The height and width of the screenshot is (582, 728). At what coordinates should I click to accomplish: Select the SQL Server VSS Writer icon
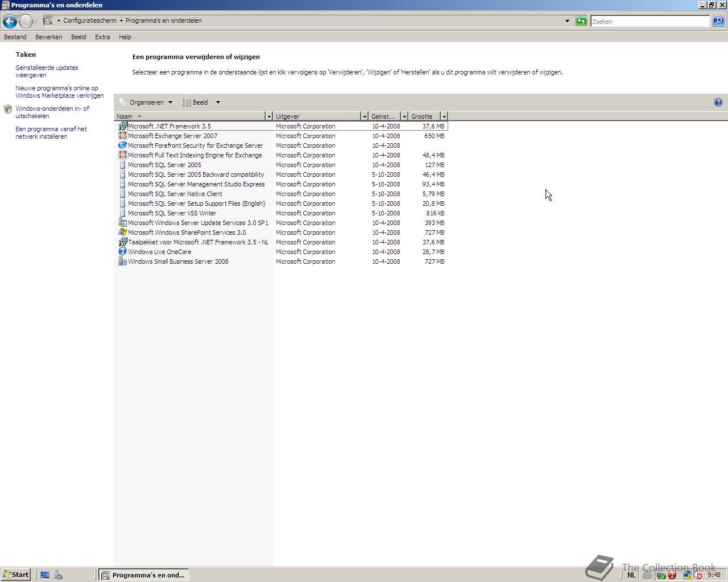(x=122, y=213)
